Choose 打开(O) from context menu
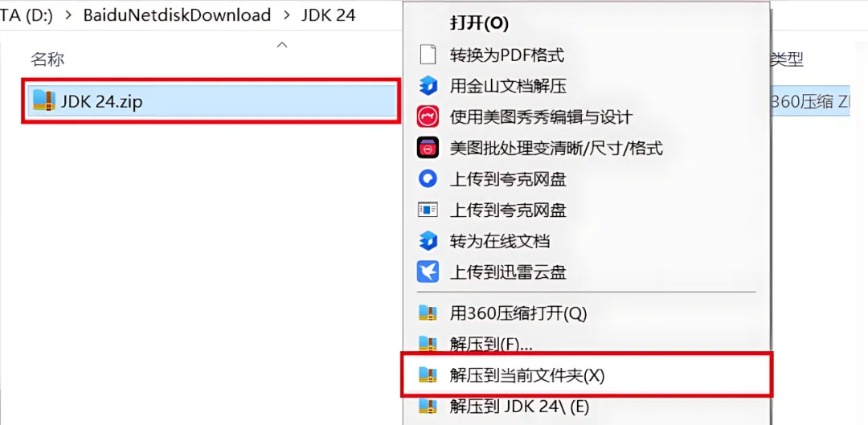This screenshot has width=868, height=425. click(x=479, y=24)
